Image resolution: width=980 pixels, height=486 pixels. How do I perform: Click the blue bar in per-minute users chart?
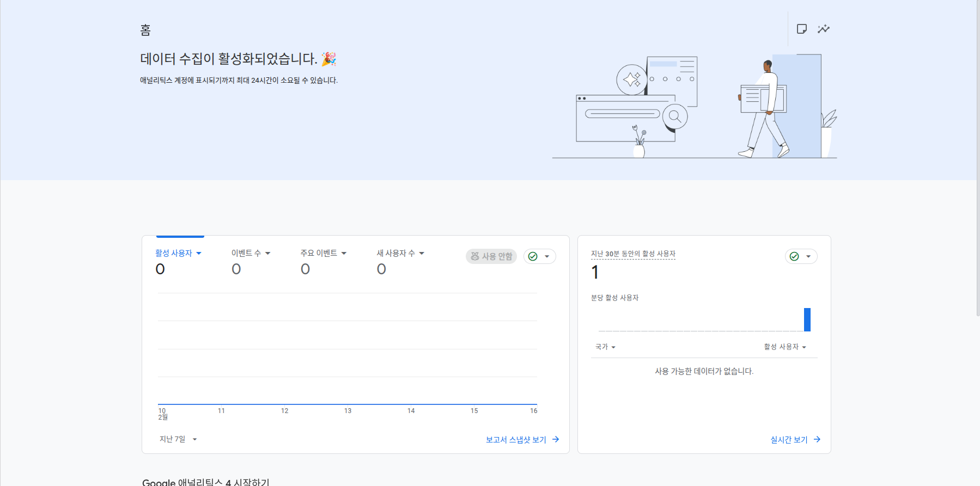[807, 319]
